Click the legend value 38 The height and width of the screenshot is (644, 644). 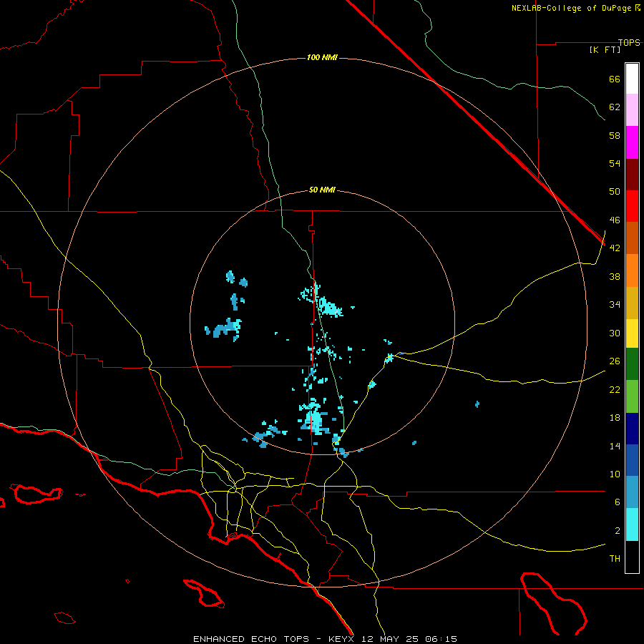tap(615, 276)
